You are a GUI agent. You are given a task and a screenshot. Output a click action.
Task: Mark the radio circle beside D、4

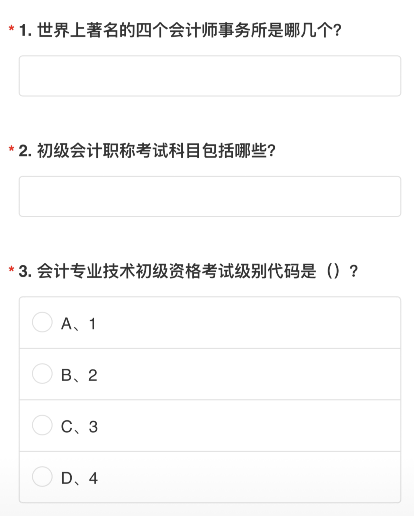42,477
